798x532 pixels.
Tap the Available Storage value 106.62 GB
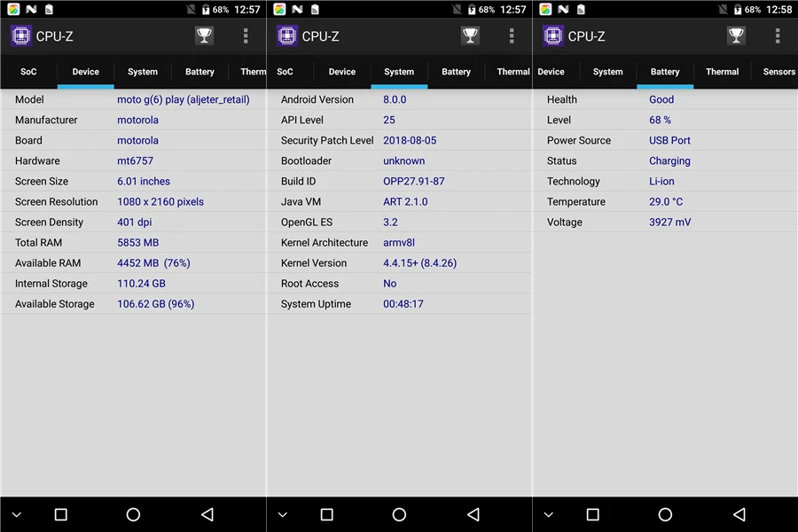pos(156,304)
